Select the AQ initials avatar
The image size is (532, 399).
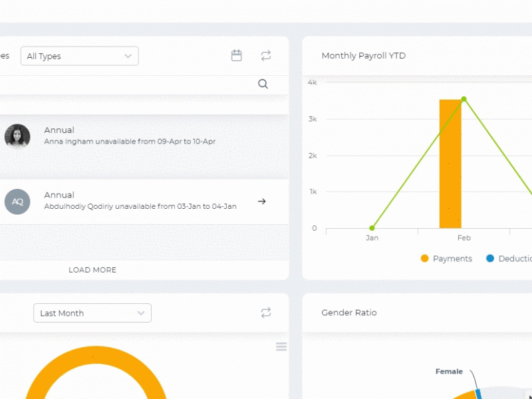click(x=17, y=201)
